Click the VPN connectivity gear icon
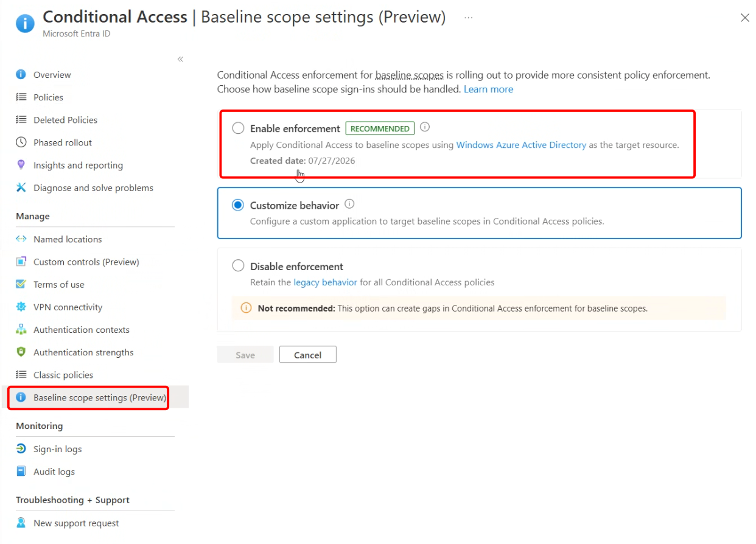 pyautogui.click(x=21, y=307)
